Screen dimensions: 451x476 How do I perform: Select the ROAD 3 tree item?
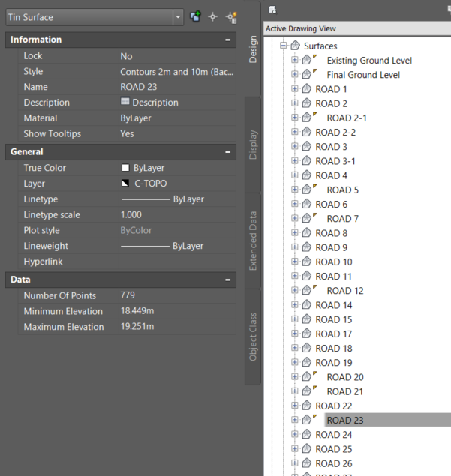(x=331, y=147)
